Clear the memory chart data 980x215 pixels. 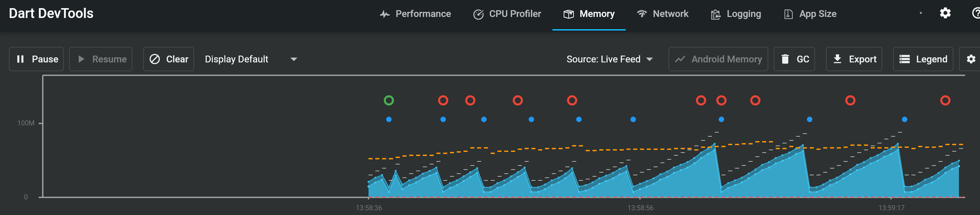coord(169,59)
